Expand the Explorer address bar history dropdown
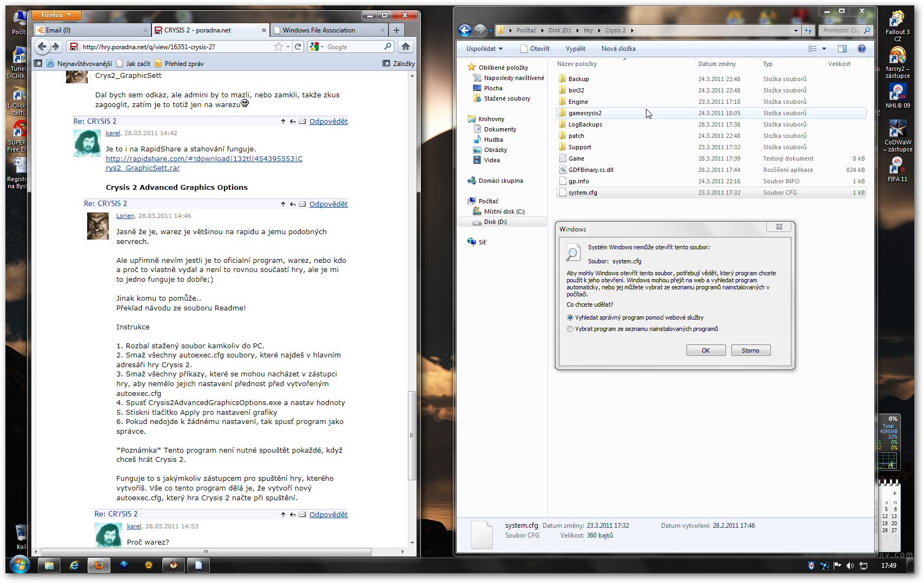Viewport: 924px width, 583px height. pos(796,30)
